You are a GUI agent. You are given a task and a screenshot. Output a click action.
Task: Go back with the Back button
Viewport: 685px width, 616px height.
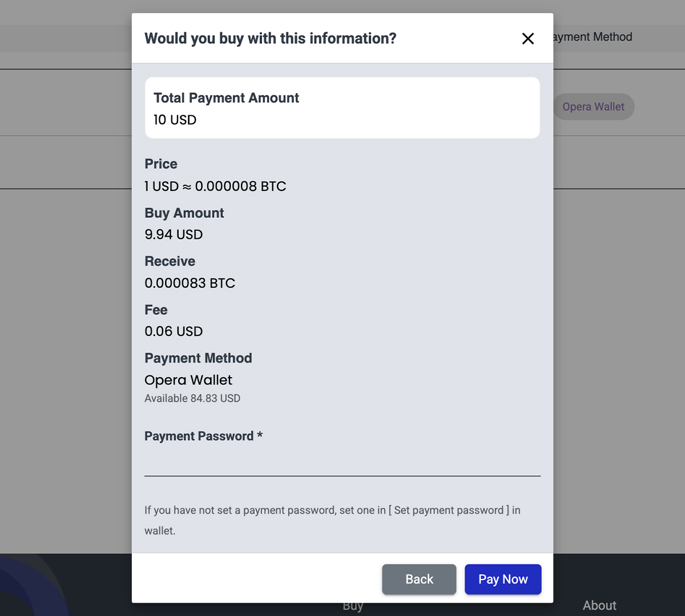coord(419,579)
